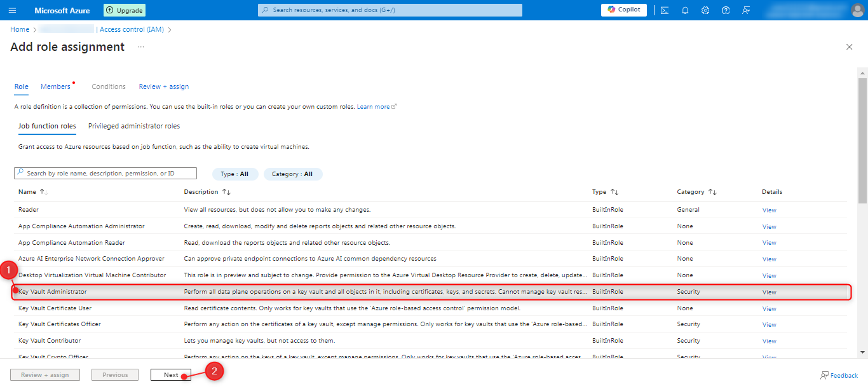This screenshot has height=391, width=868.
Task: Click the Previous button
Action: tap(115, 374)
